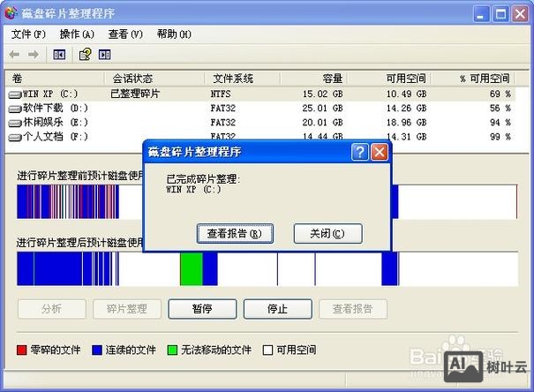Click the 99 % free space cell
This screenshot has width=534, height=392.
500,137
